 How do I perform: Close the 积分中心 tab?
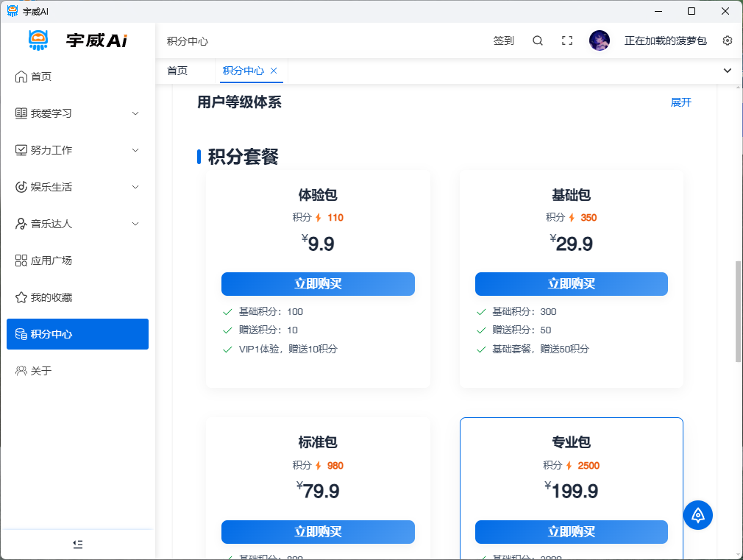[x=274, y=71]
